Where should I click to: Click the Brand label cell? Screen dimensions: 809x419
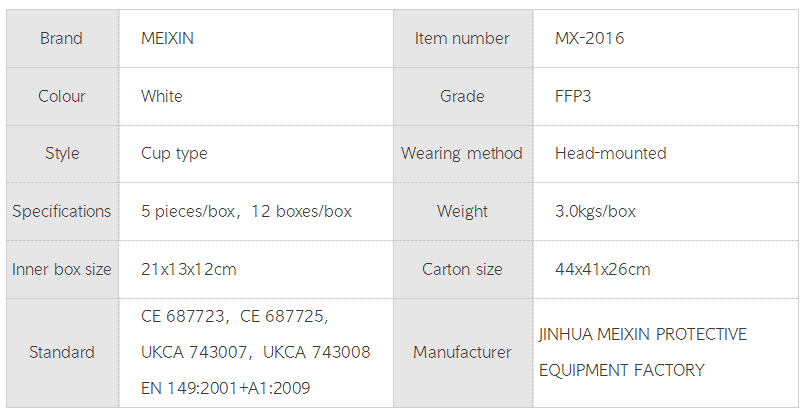[61, 39]
